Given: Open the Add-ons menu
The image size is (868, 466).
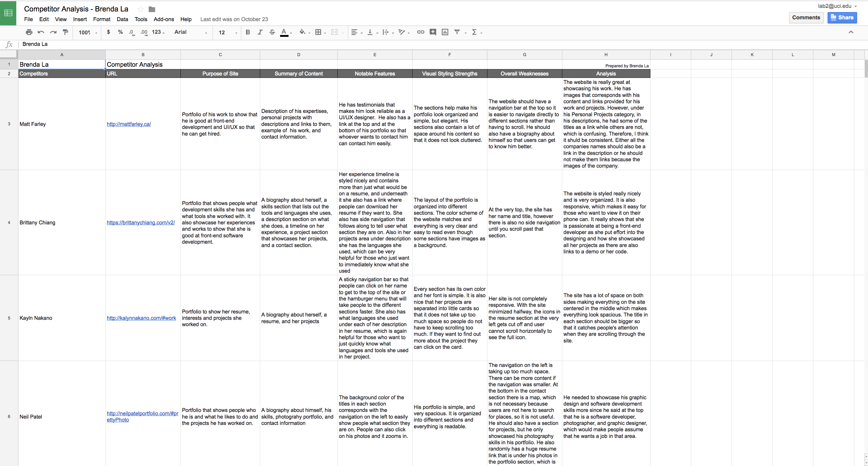Looking at the screenshot, I should click(x=163, y=19).
